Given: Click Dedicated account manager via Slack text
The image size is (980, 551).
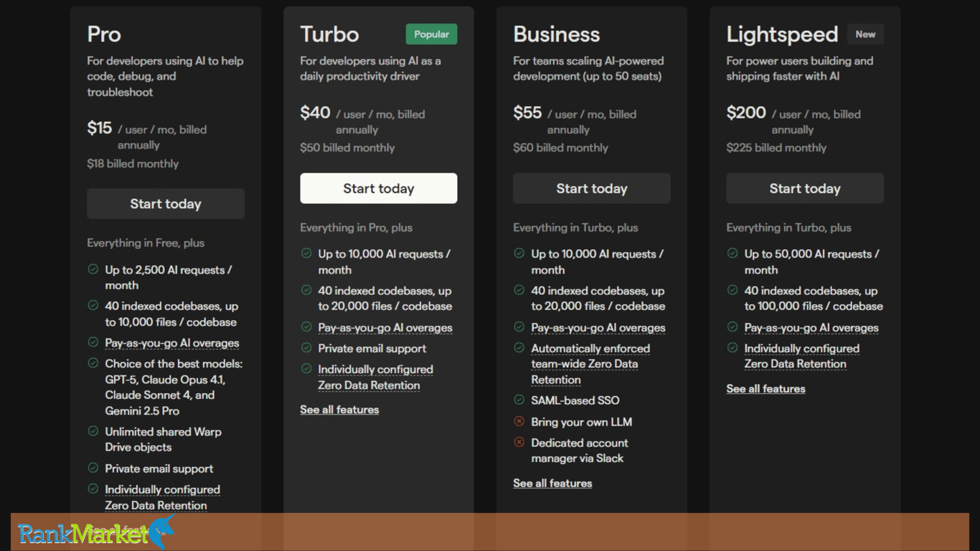Looking at the screenshot, I should tap(580, 451).
